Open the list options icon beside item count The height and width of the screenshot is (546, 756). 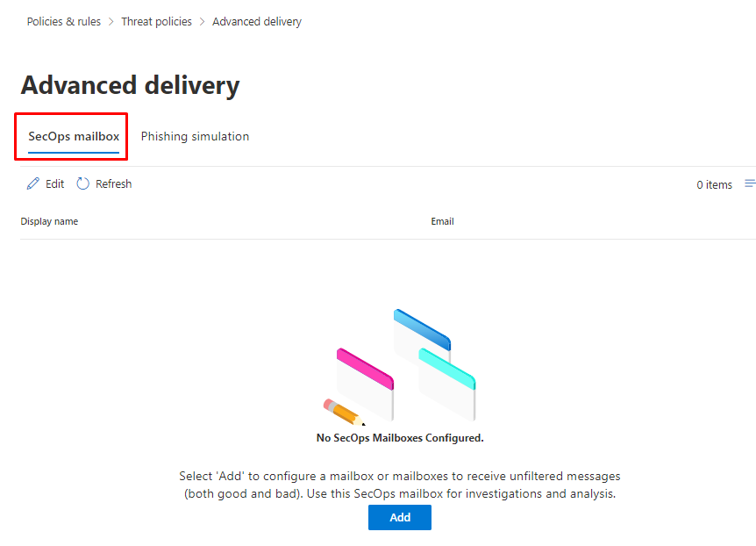(750, 184)
